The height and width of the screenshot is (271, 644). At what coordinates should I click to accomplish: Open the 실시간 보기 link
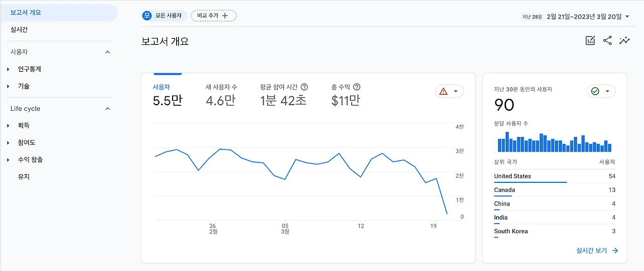pos(597,250)
